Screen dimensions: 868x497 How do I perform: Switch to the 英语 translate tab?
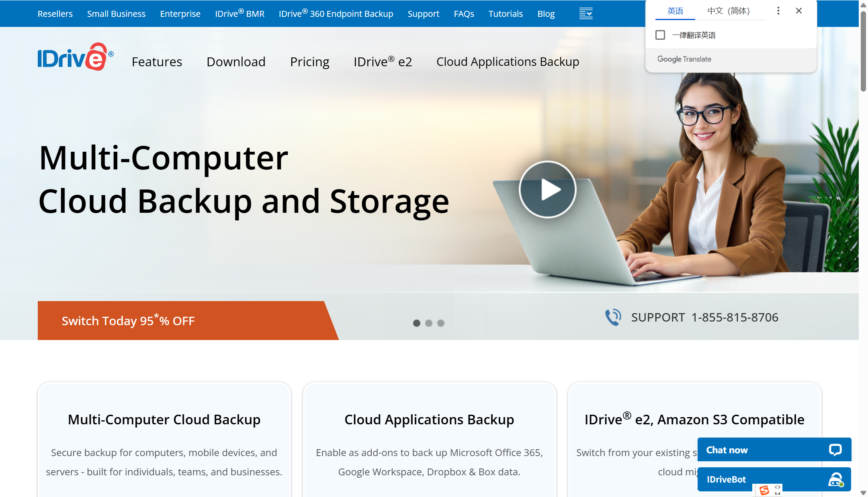[675, 11]
